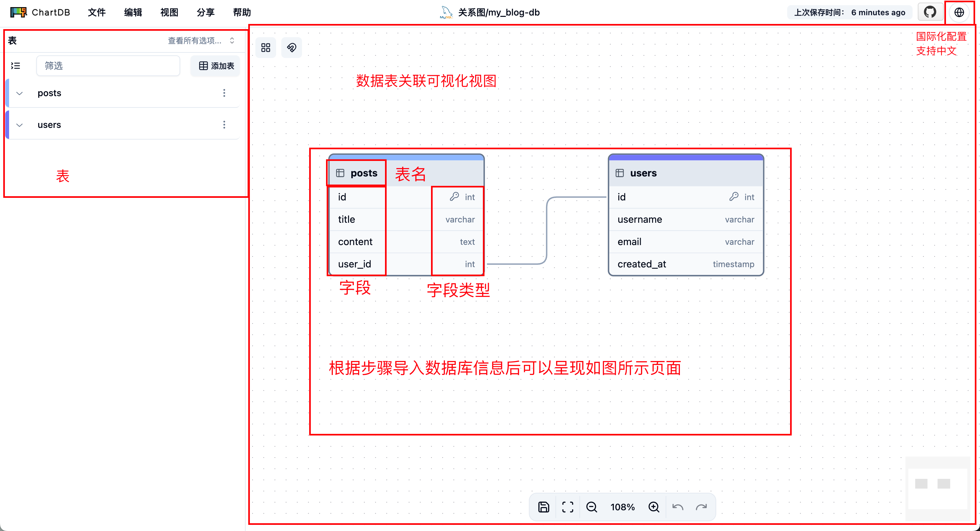This screenshot has height=531, width=980.
Task: Select the email field in users
Action: pos(686,242)
